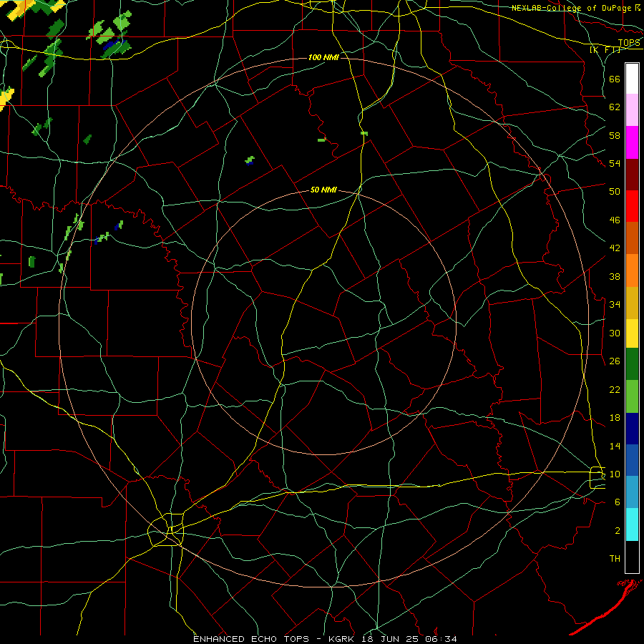The image size is (644, 644).
Task: Click the light pink 62 kft legend swatch
Action: (632, 109)
